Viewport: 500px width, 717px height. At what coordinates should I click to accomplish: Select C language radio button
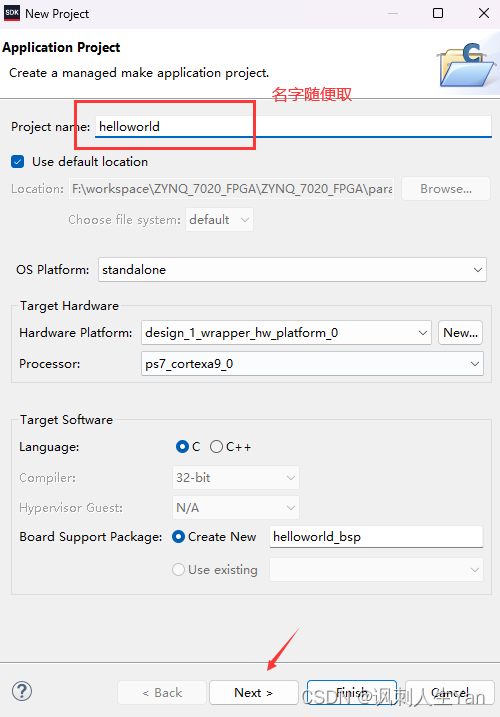[182, 446]
